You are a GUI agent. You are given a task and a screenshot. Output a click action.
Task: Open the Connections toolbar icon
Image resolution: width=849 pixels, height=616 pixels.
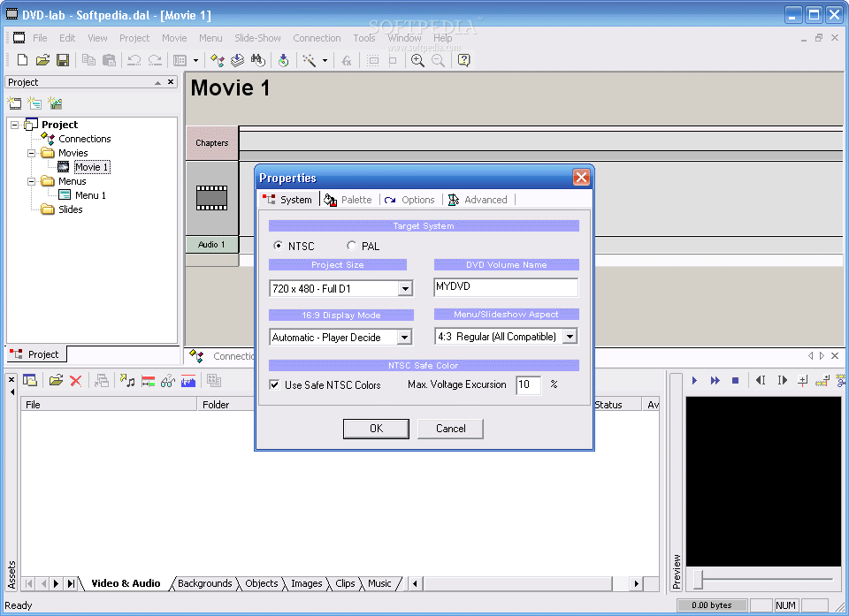[218, 60]
